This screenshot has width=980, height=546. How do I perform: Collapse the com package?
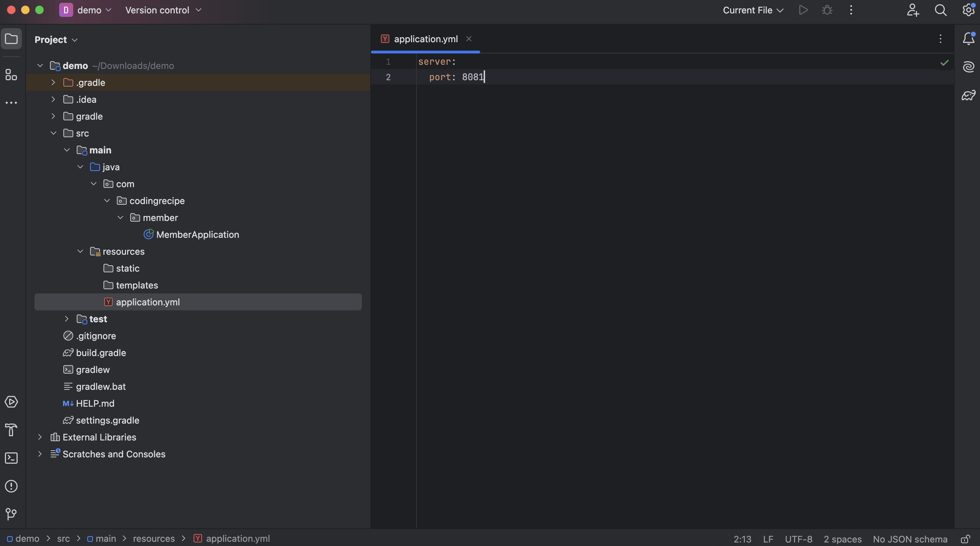[x=94, y=184]
